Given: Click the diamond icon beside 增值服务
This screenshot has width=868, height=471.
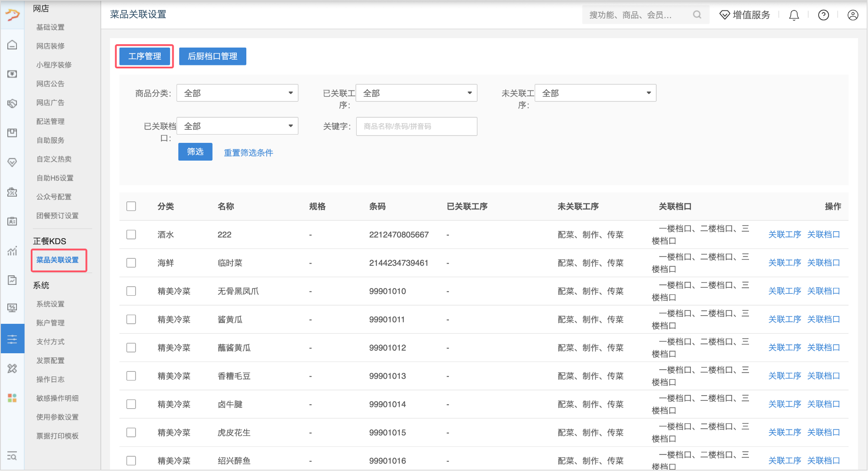Looking at the screenshot, I should 724,15.
